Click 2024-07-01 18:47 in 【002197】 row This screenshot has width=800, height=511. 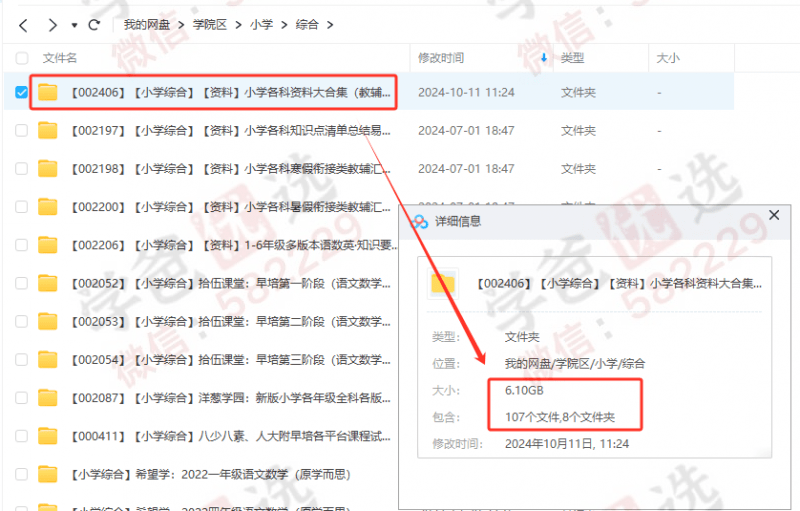click(x=466, y=131)
